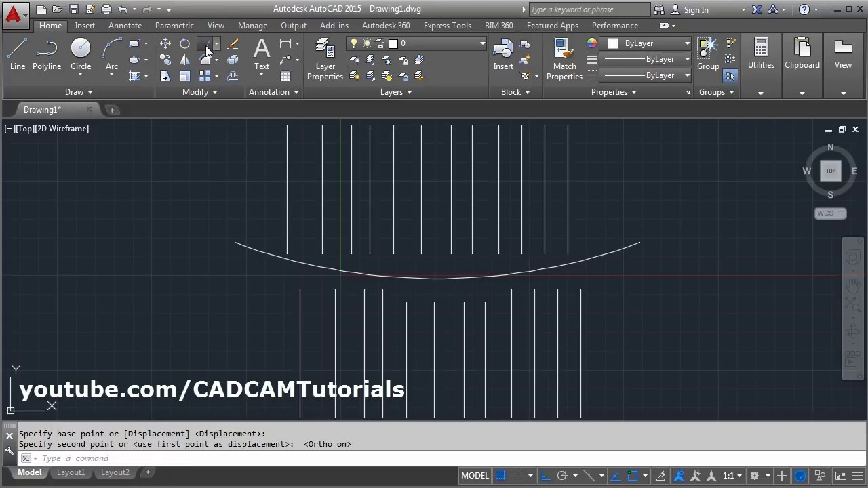
Task: Open annotation scale 1:1 dropdown
Action: click(733, 476)
